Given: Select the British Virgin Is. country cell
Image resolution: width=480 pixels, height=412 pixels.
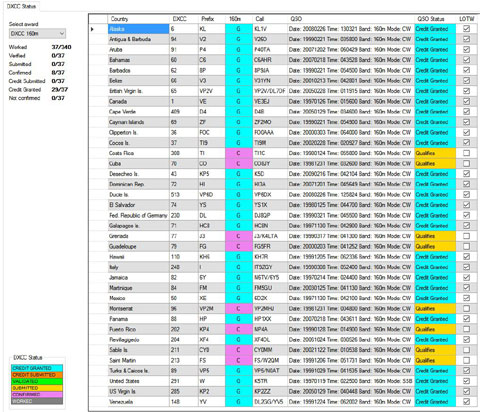Looking at the screenshot, I should pos(139,91).
